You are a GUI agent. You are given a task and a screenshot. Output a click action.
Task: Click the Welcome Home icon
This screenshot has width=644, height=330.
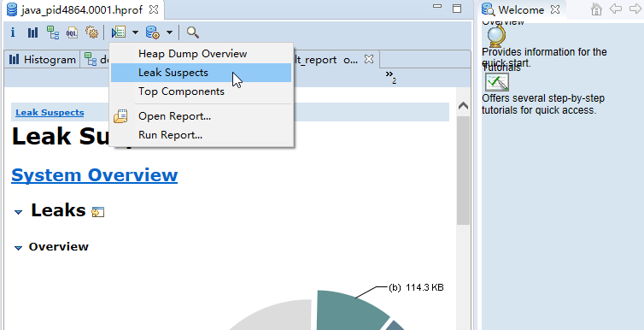(596, 9)
